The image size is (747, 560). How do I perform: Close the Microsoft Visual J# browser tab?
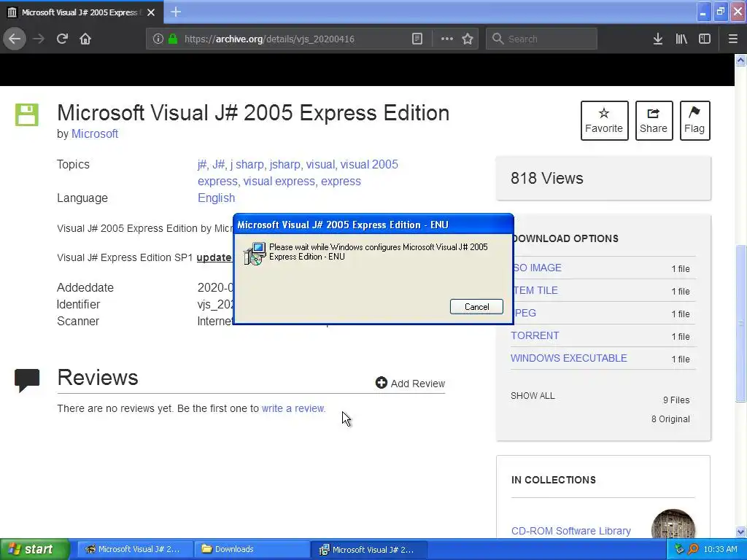151,12
